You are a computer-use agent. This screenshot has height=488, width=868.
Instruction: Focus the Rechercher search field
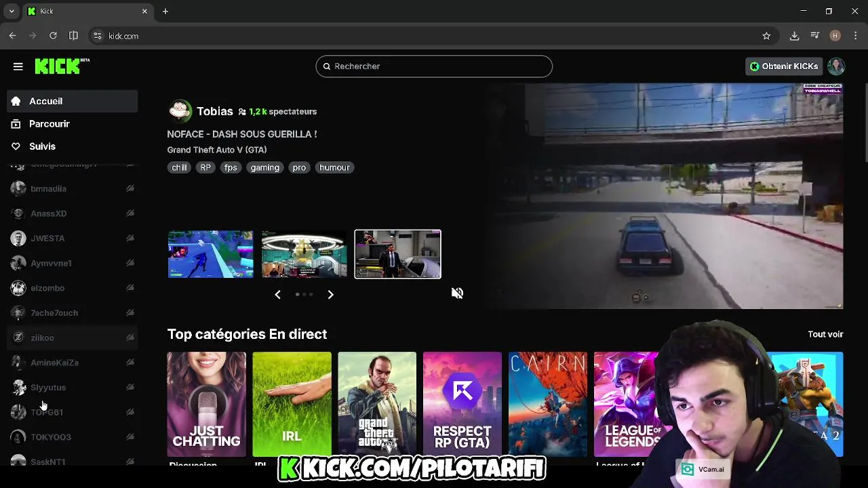[x=434, y=66]
